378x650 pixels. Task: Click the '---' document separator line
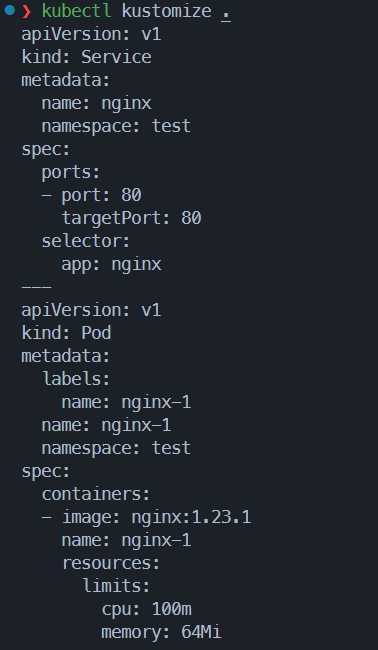tap(36, 287)
